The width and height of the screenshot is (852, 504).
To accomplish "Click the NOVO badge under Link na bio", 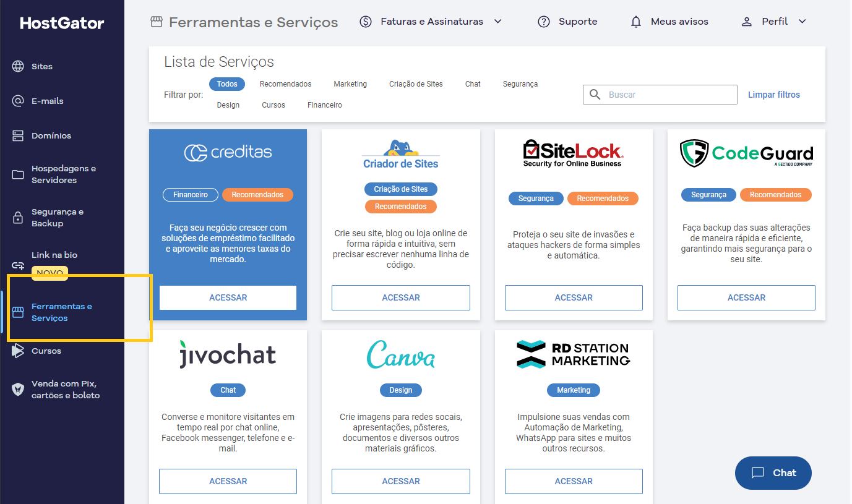I will [49, 273].
